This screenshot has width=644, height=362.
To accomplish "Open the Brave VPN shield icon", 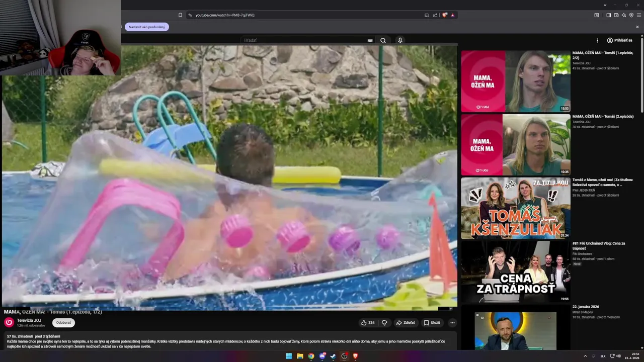I will (631, 15).
